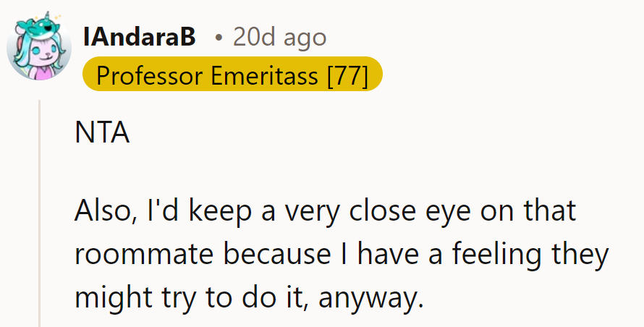This screenshot has height=327, width=644.
Task: Open the IAndaraB username profile link
Action: click(140, 37)
